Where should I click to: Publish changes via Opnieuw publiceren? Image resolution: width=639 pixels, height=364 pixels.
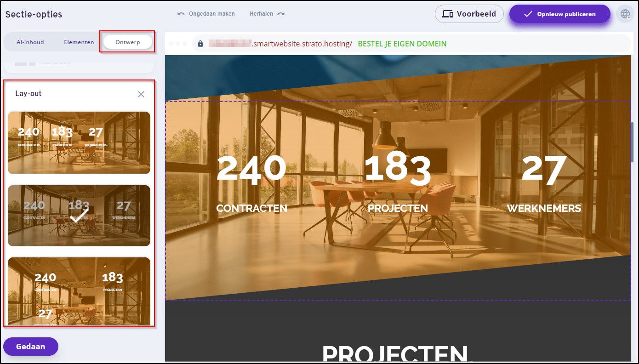click(x=559, y=14)
